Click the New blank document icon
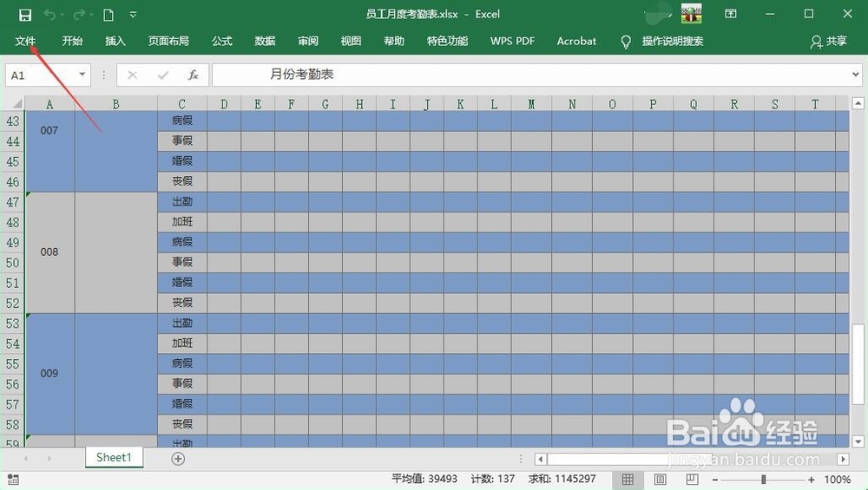This screenshot has height=490, width=868. pyautogui.click(x=108, y=15)
